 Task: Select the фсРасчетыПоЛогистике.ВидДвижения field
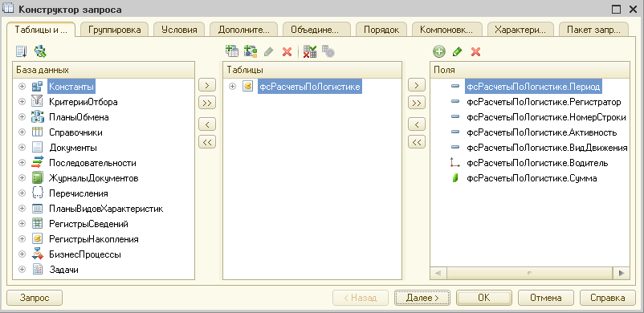[x=547, y=148]
